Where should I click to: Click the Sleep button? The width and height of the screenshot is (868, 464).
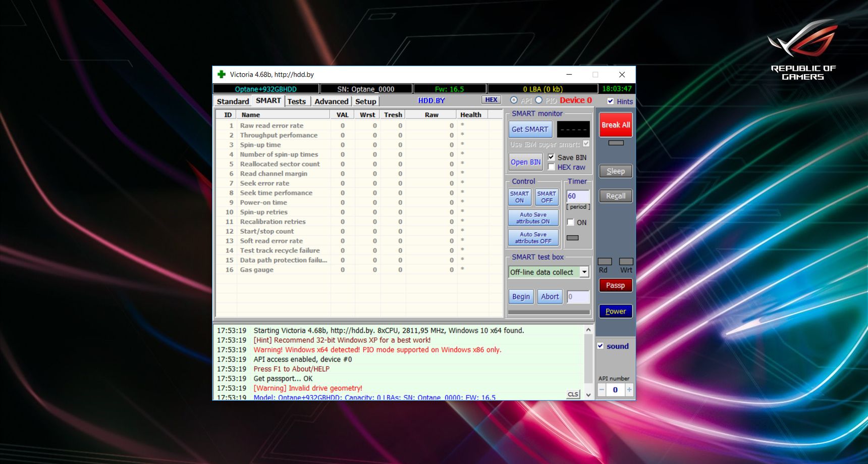[x=616, y=171]
